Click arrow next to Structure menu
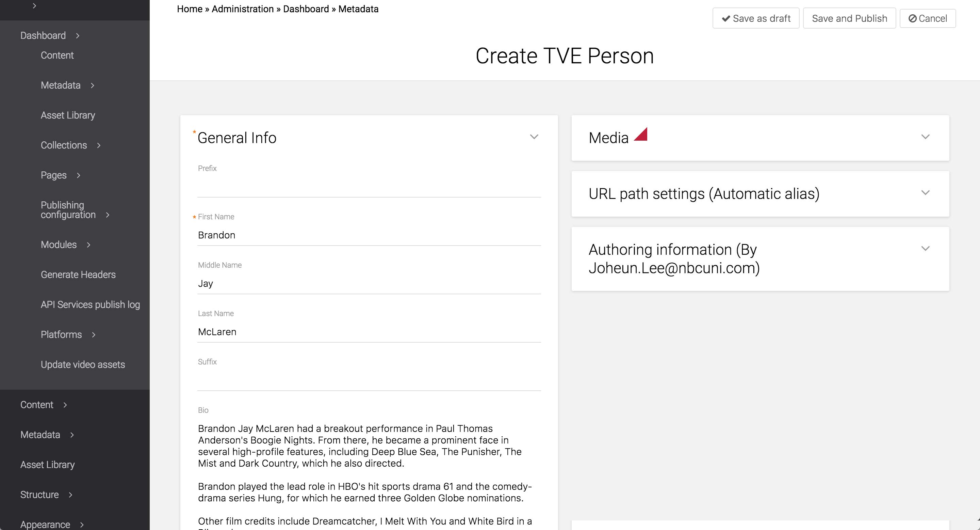 [x=70, y=495]
